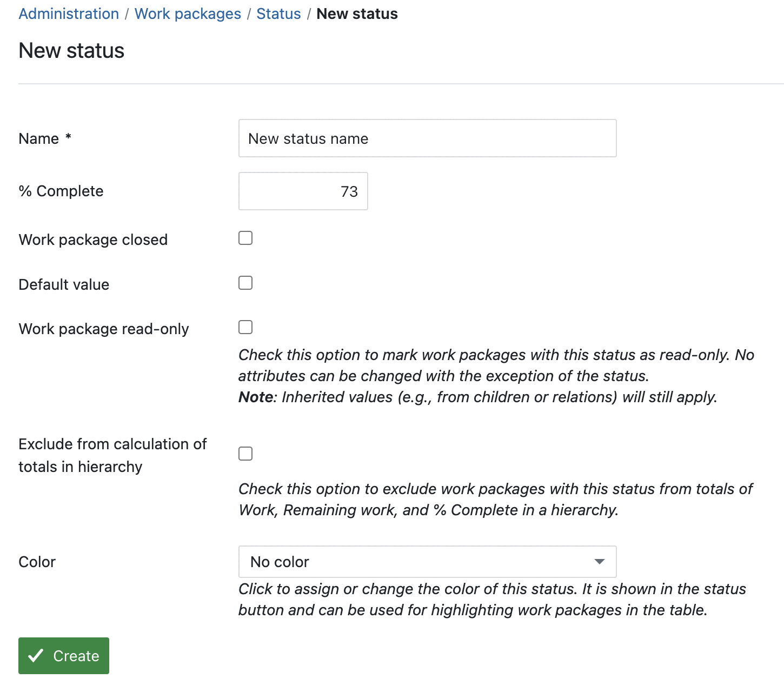Viewport: 784px width, 692px height.
Task: Select the New status breadcrumb entry
Action: 357,14
